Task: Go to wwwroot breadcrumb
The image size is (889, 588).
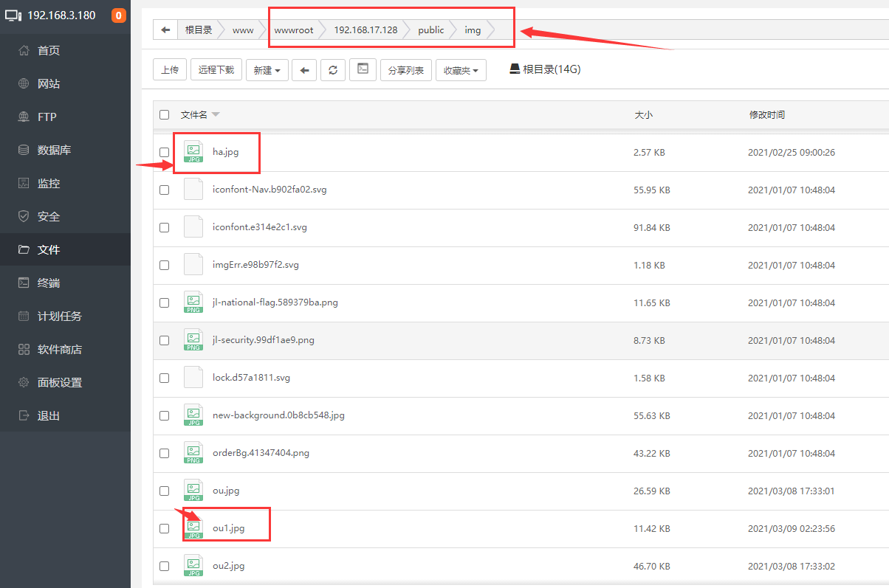Action: click(x=294, y=30)
